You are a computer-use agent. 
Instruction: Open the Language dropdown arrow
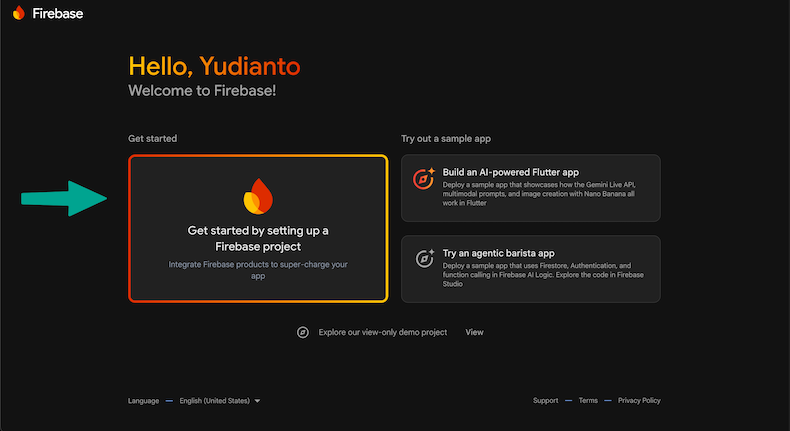point(257,401)
